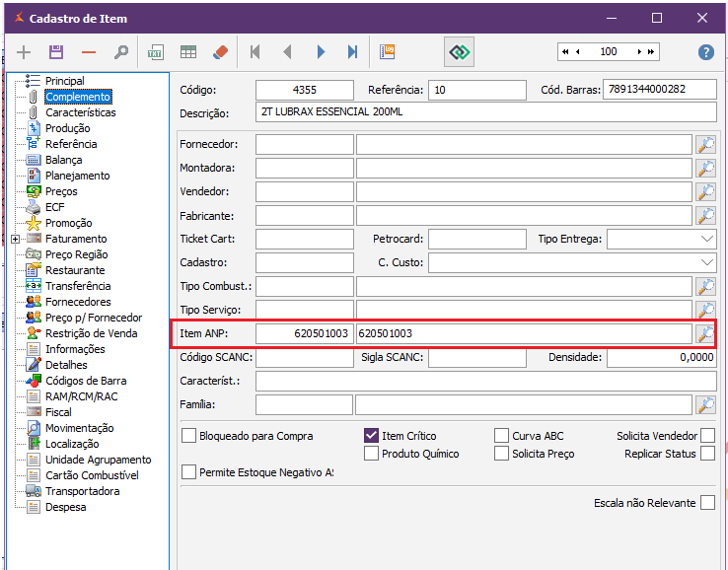Click the lookup icon beside Fornecedor field

coord(705,144)
